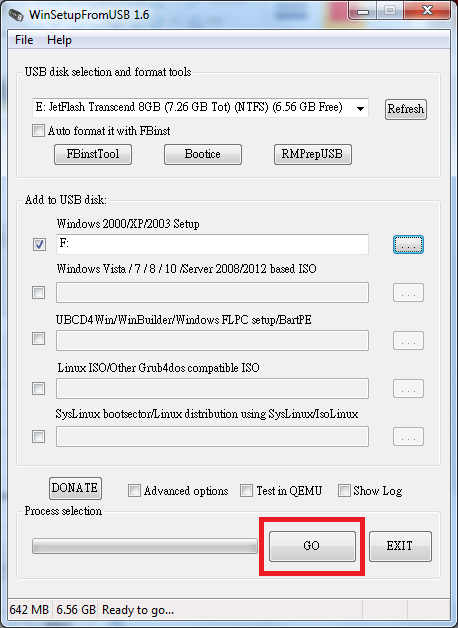This screenshot has height=628, width=458.
Task: Click the WinSetupFromUSB title bar icon
Action: 16,15
